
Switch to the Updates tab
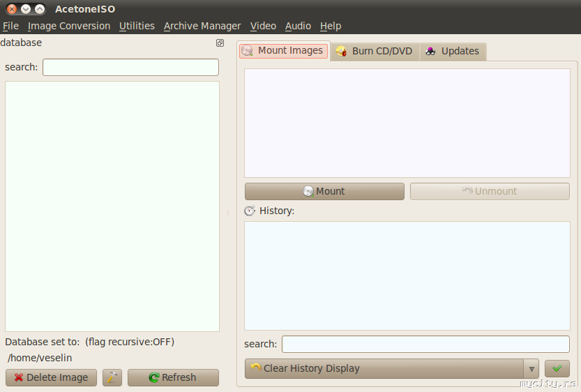click(453, 51)
